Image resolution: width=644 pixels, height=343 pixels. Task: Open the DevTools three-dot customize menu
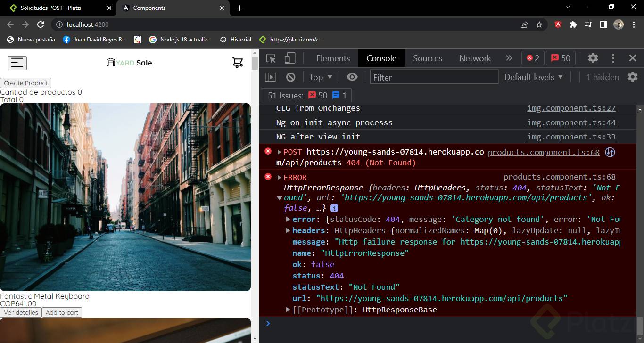612,58
